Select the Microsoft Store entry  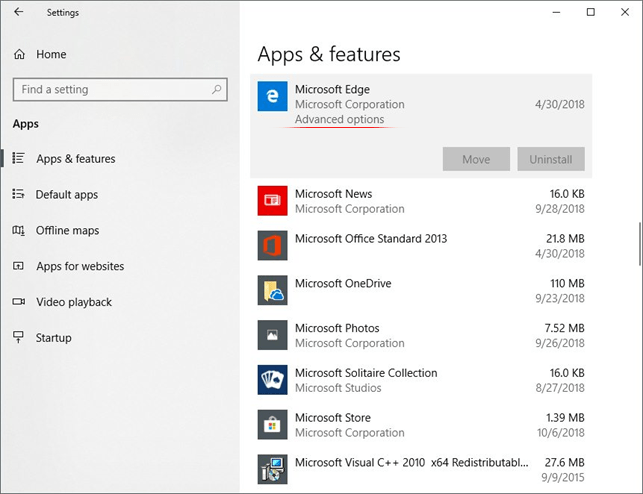[421, 424]
